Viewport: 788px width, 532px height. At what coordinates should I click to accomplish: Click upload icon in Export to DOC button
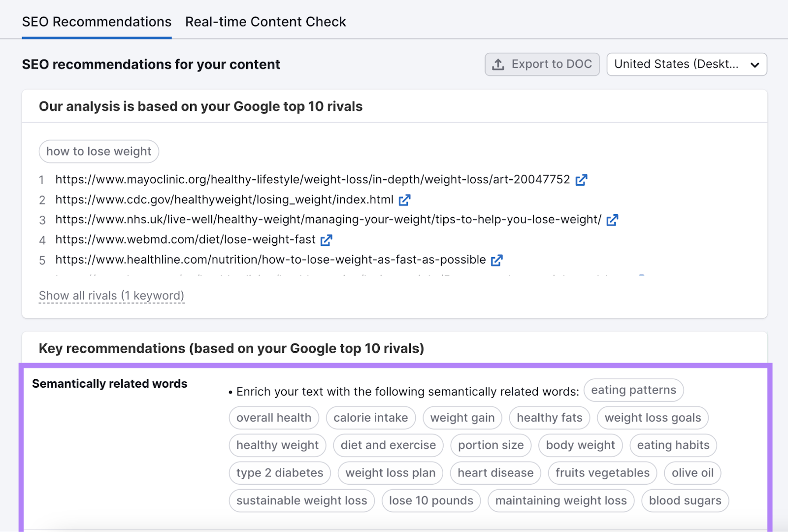498,65
